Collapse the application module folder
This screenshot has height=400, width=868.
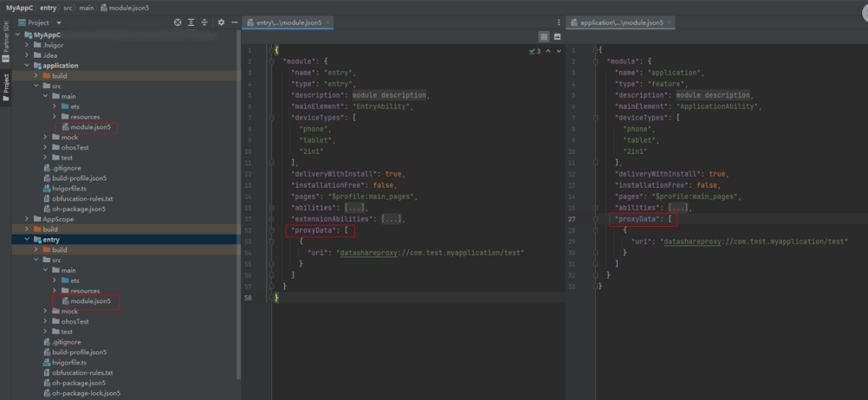[x=27, y=65]
